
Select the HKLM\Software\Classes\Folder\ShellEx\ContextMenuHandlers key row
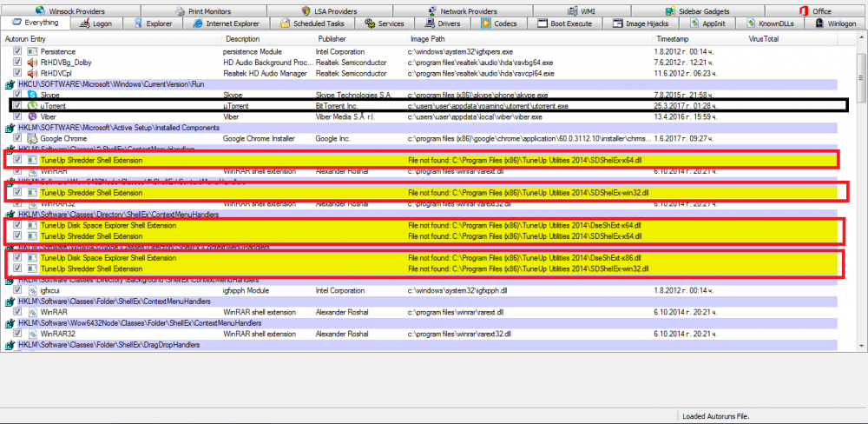(423, 301)
